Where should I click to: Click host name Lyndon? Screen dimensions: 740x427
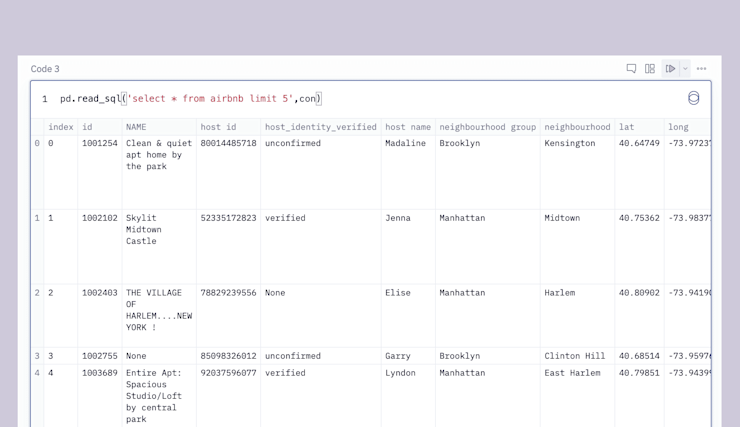point(400,373)
